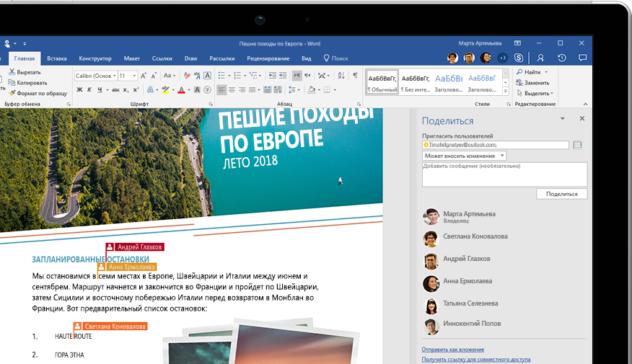Open the comments speech bubble icon

(582, 58)
